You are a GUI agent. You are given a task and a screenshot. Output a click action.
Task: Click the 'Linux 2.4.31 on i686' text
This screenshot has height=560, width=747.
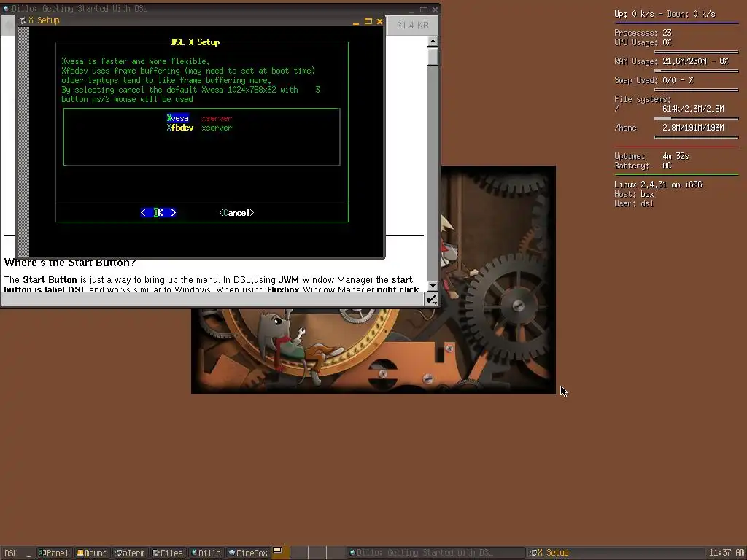pyautogui.click(x=658, y=184)
